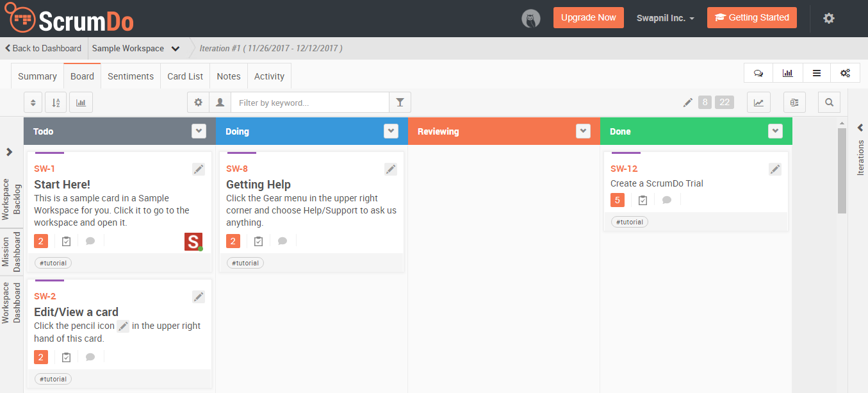Switch to the Sentiments tab
868x393 pixels.
131,76
